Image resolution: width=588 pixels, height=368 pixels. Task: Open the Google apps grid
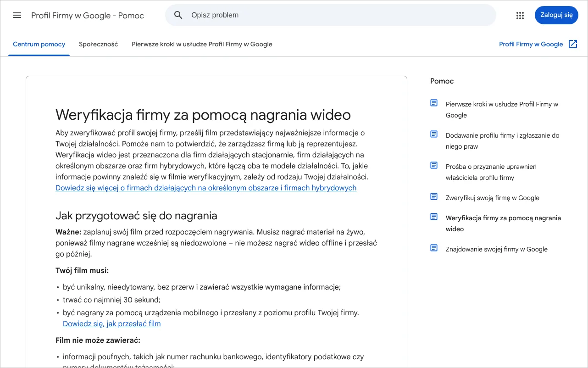tap(520, 15)
